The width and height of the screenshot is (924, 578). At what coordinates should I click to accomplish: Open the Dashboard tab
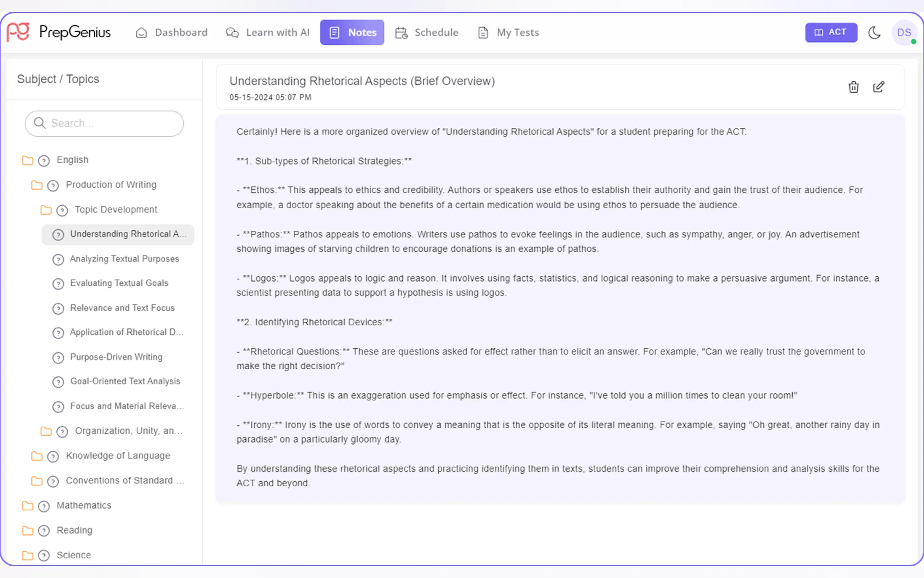click(x=171, y=32)
